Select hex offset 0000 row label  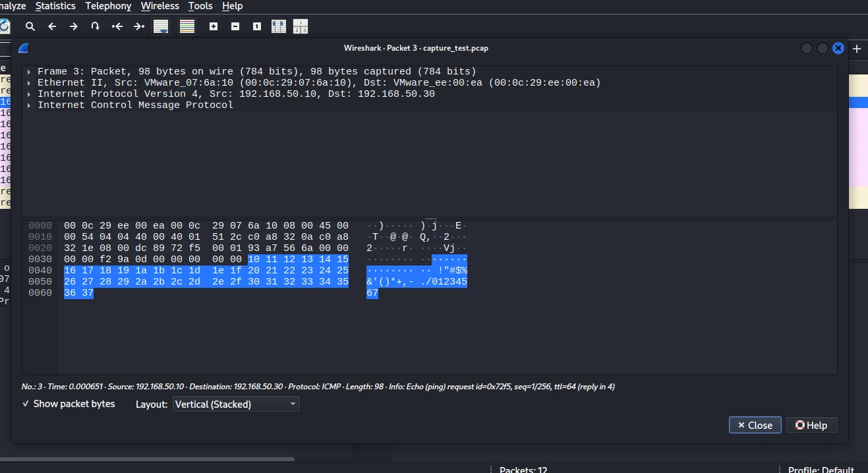40,226
